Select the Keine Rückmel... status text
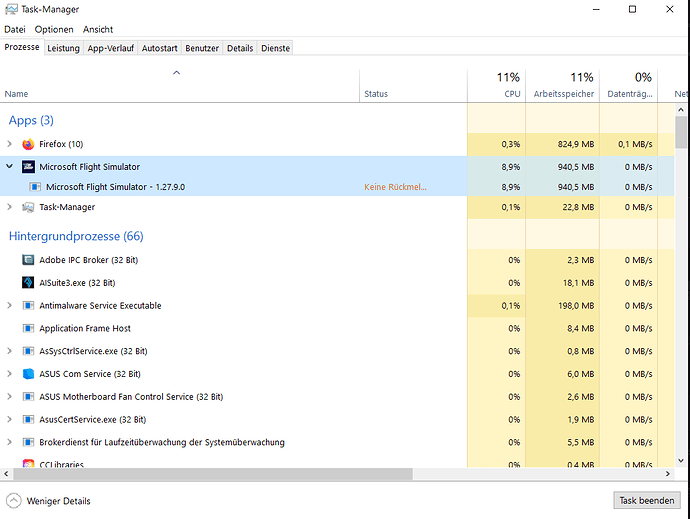The height and width of the screenshot is (519, 690). [395, 187]
